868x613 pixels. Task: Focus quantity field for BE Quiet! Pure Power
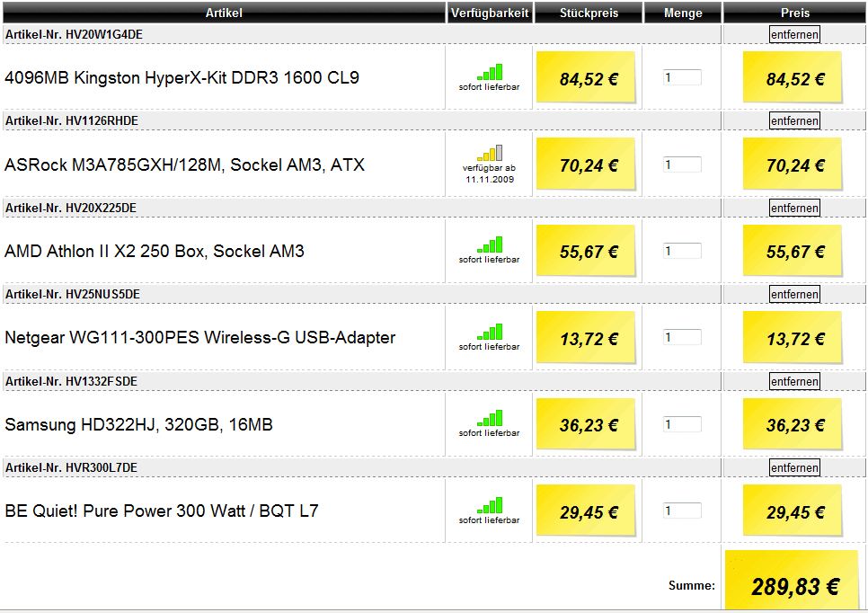tap(683, 511)
